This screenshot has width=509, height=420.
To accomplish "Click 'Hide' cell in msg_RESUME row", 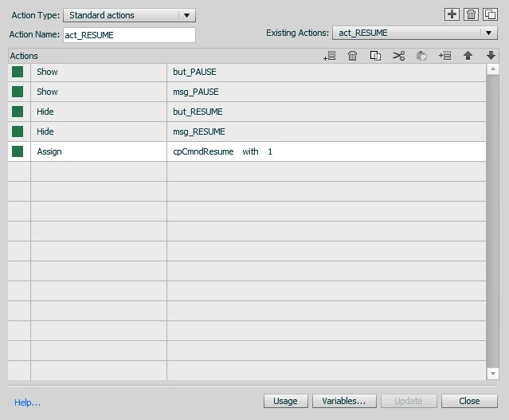I will click(x=99, y=131).
